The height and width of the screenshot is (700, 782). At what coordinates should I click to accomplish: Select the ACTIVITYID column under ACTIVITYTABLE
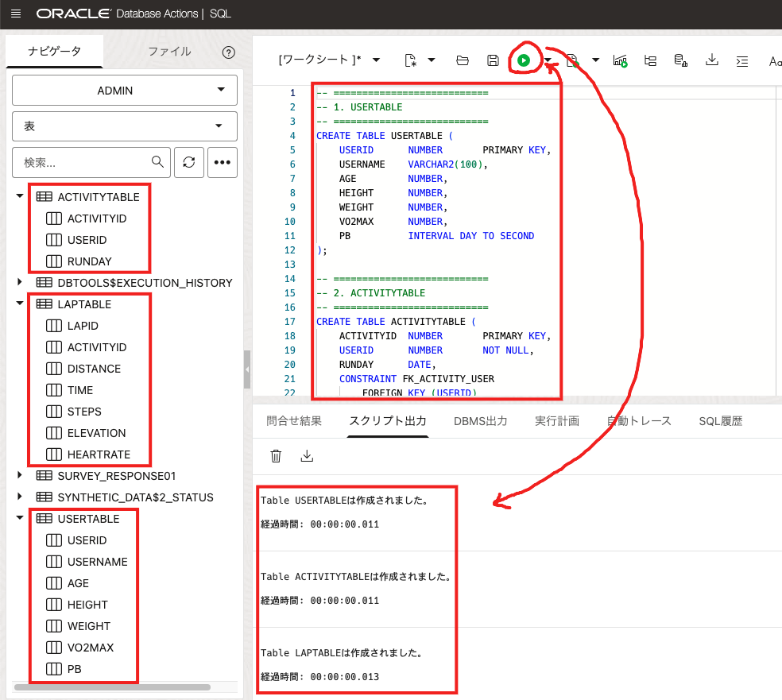(97, 219)
